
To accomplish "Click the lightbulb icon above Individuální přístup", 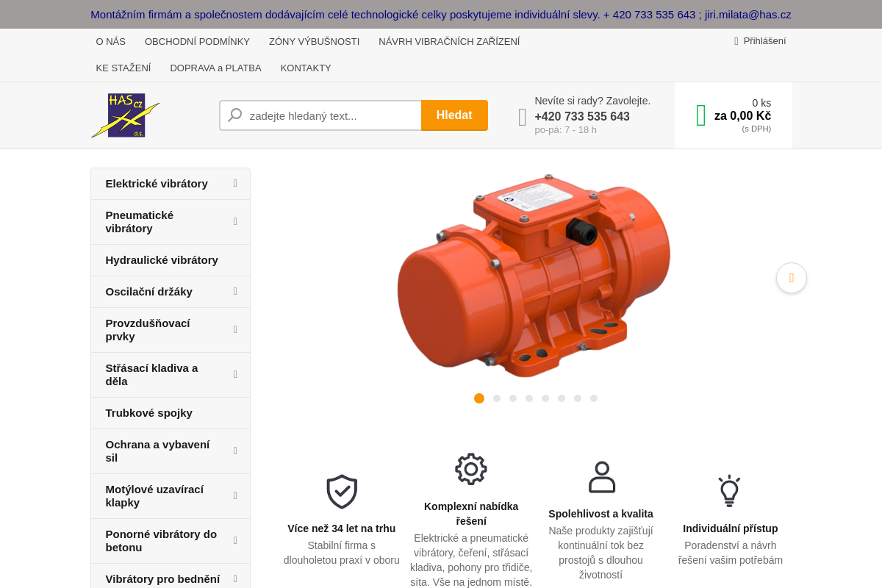I will click(x=729, y=491).
